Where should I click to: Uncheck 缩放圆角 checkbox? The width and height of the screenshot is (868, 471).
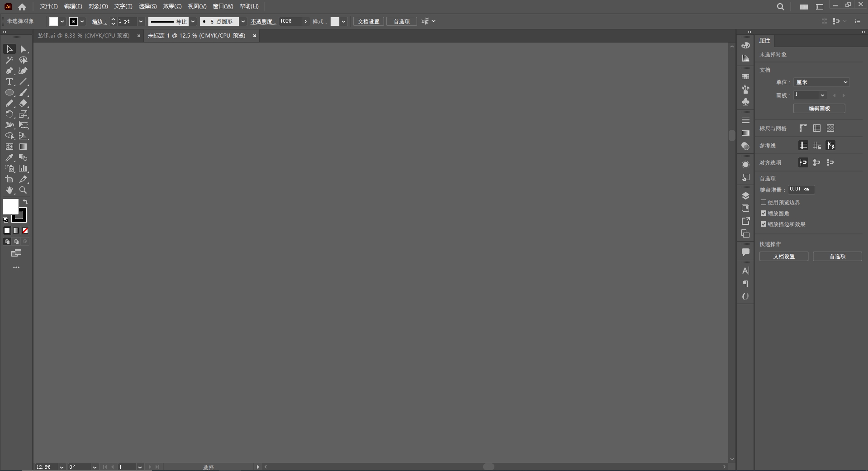[x=764, y=213]
